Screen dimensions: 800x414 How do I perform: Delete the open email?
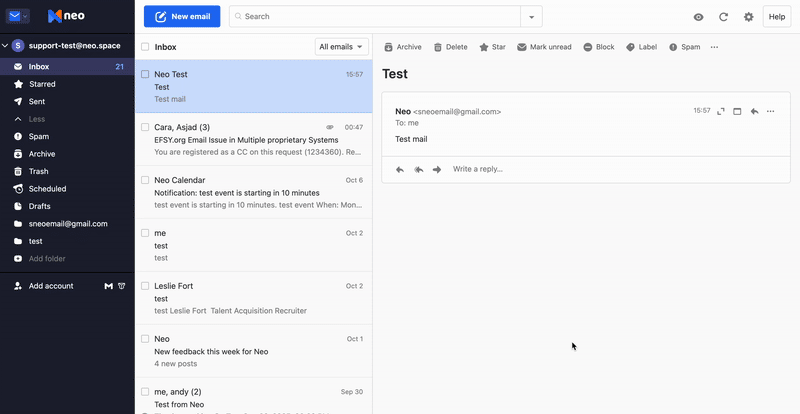[x=451, y=47]
